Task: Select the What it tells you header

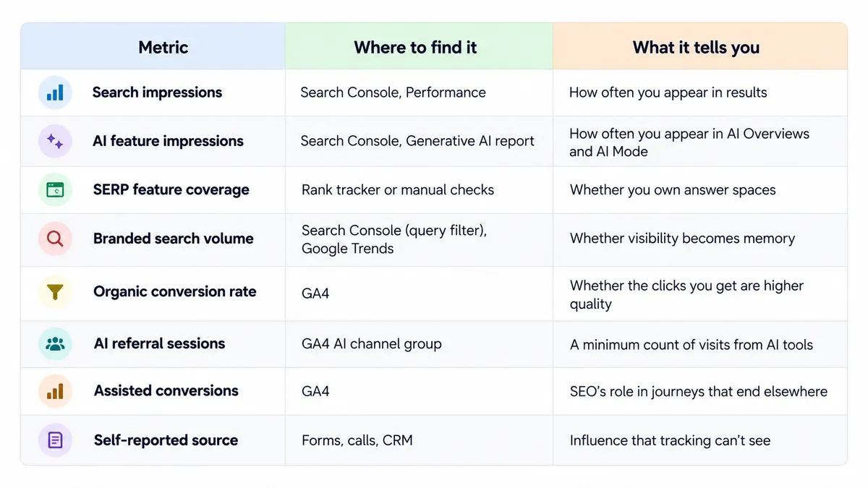Action: coord(696,48)
